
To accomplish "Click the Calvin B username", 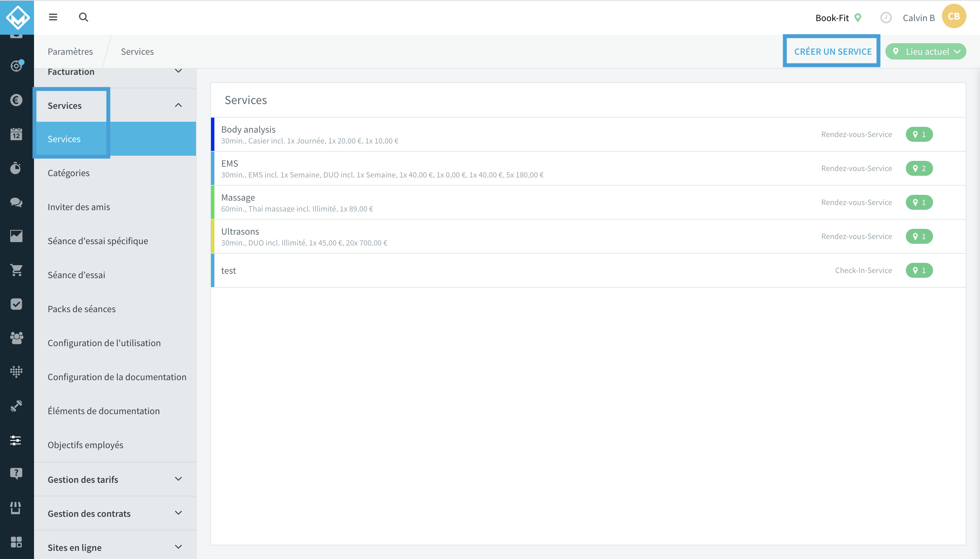I will tap(918, 18).
